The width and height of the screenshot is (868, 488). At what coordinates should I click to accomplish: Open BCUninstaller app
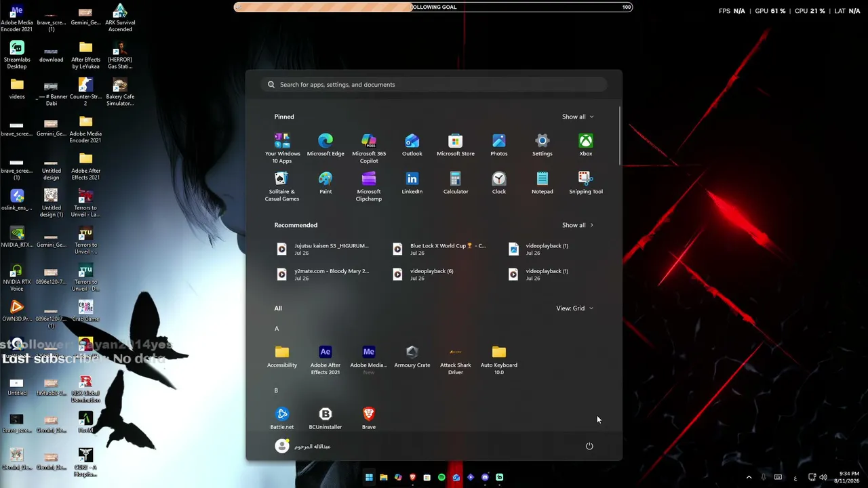pos(325,418)
